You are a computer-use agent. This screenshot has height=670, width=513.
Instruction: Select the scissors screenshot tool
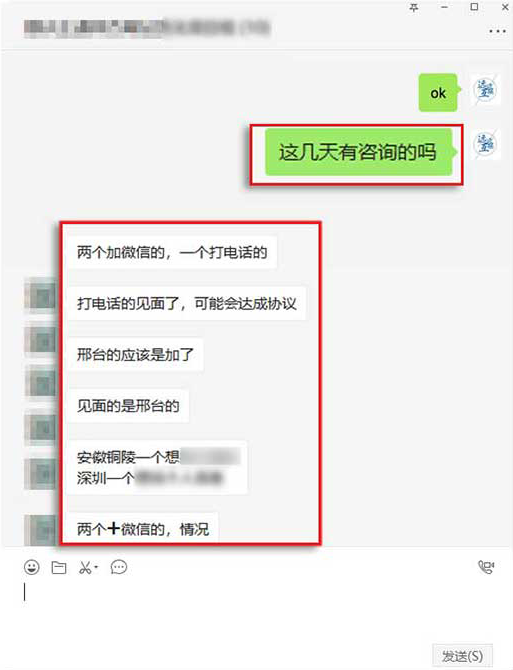tap(85, 567)
